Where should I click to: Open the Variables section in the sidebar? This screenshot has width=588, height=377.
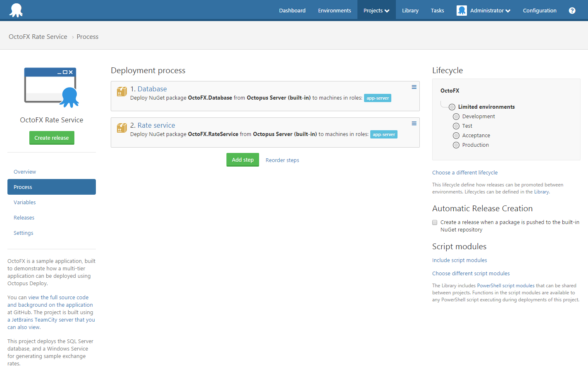(24, 202)
